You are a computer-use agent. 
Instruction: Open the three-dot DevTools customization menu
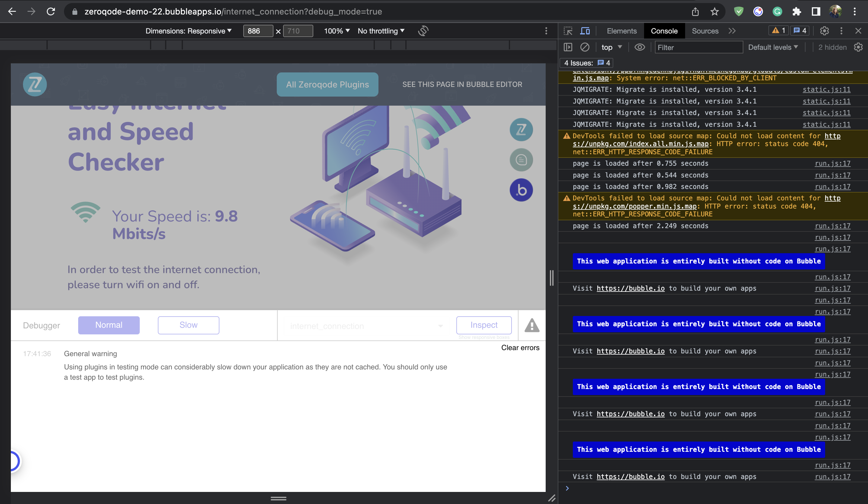point(841,31)
